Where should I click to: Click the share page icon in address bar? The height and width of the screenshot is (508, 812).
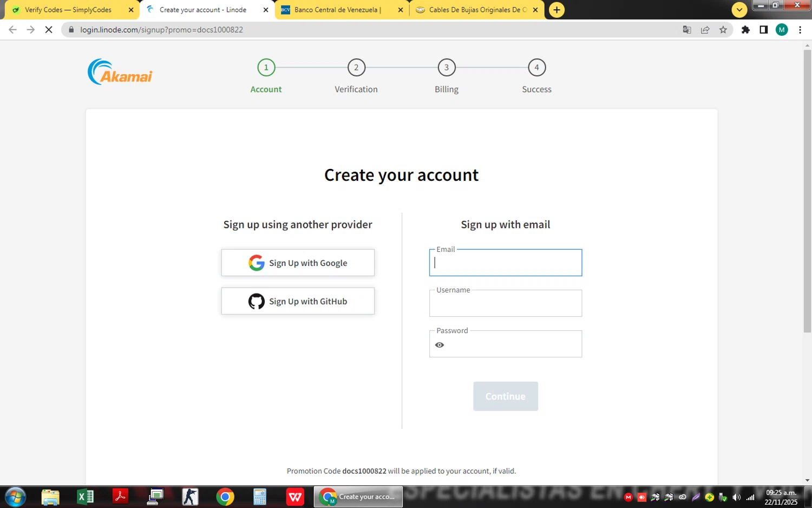coord(705,30)
